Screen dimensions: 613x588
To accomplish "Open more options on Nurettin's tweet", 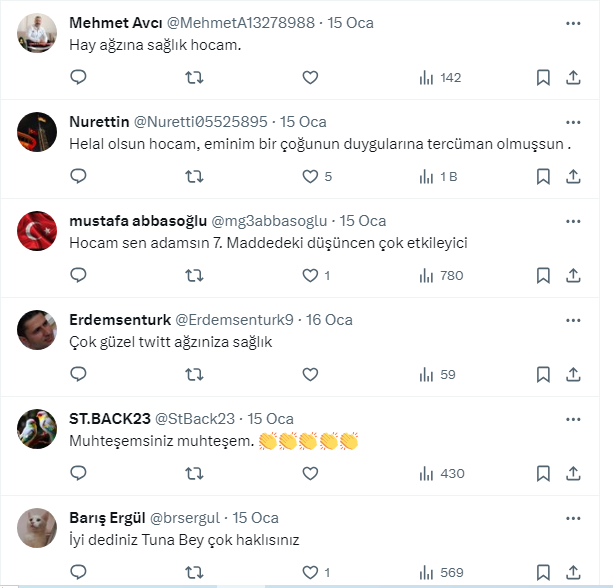I will pyautogui.click(x=573, y=121).
